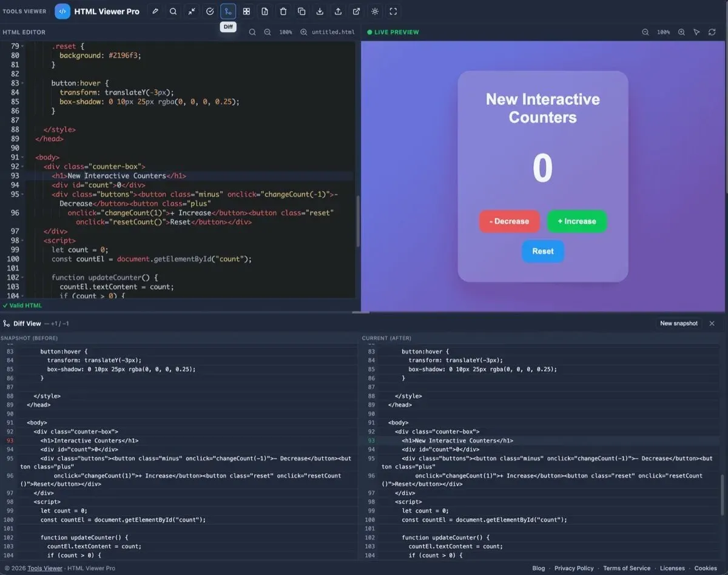Click the blue Reset button in preview
Image resolution: width=728 pixels, height=575 pixels.
[543, 251]
